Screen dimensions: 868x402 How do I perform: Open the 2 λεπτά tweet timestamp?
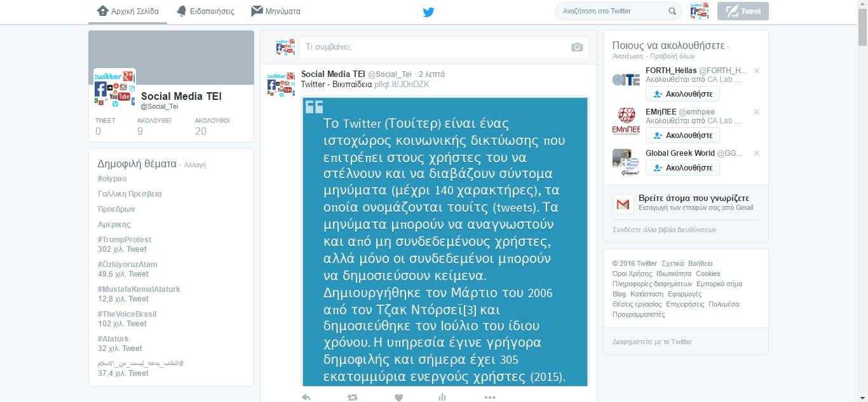(x=431, y=74)
